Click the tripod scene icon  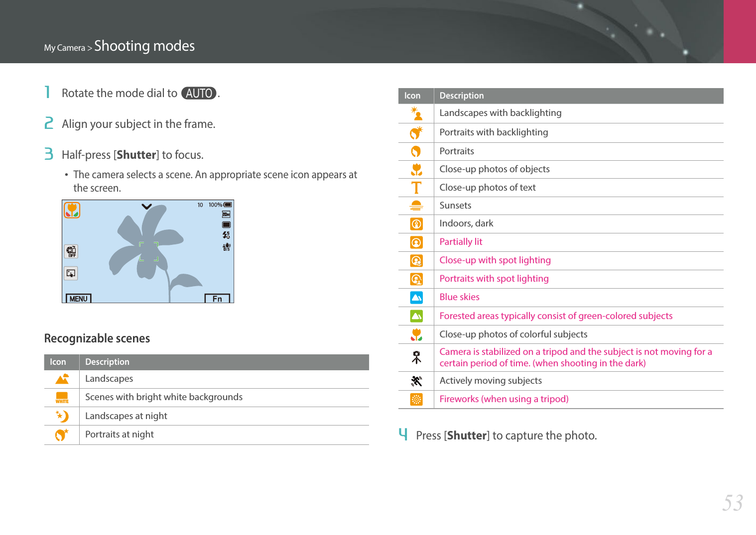click(416, 357)
